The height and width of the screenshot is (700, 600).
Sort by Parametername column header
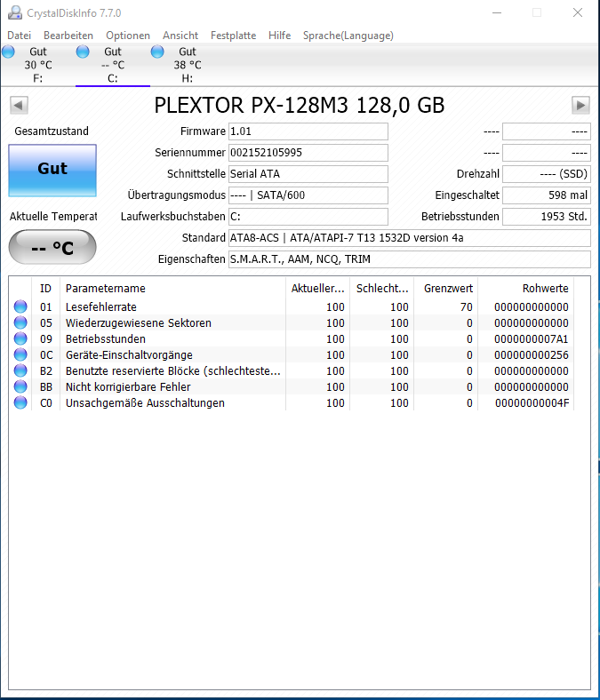(x=173, y=289)
